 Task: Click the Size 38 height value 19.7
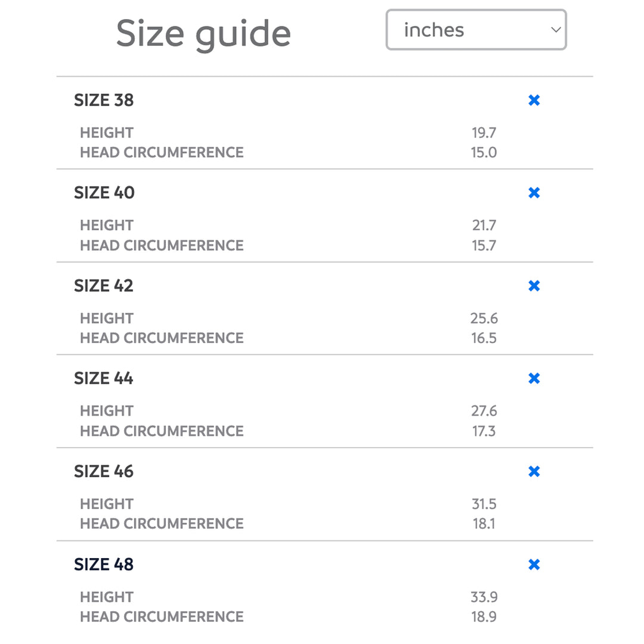(x=484, y=132)
